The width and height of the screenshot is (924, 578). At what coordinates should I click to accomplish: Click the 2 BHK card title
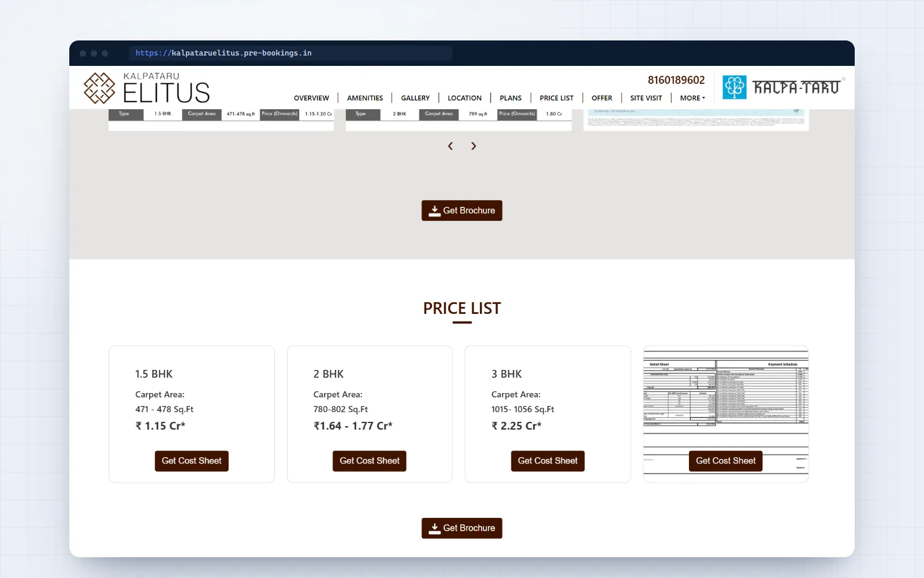point(329,374)
